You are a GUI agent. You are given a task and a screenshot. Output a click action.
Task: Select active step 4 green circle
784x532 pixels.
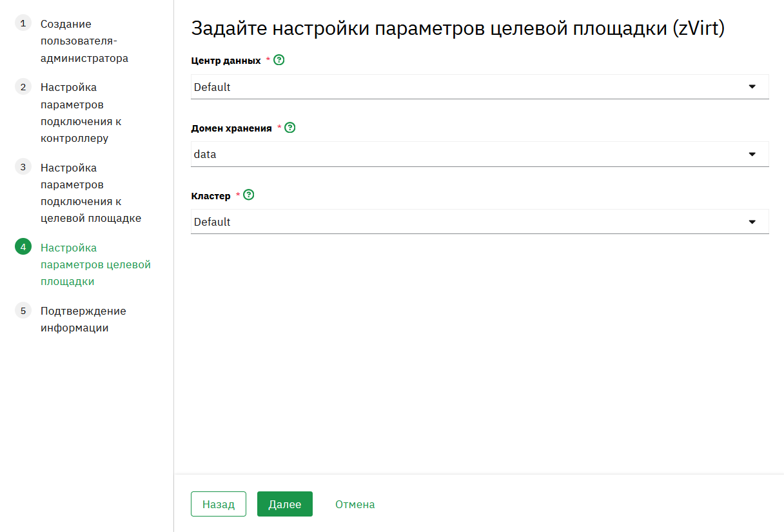click(23, 247)
